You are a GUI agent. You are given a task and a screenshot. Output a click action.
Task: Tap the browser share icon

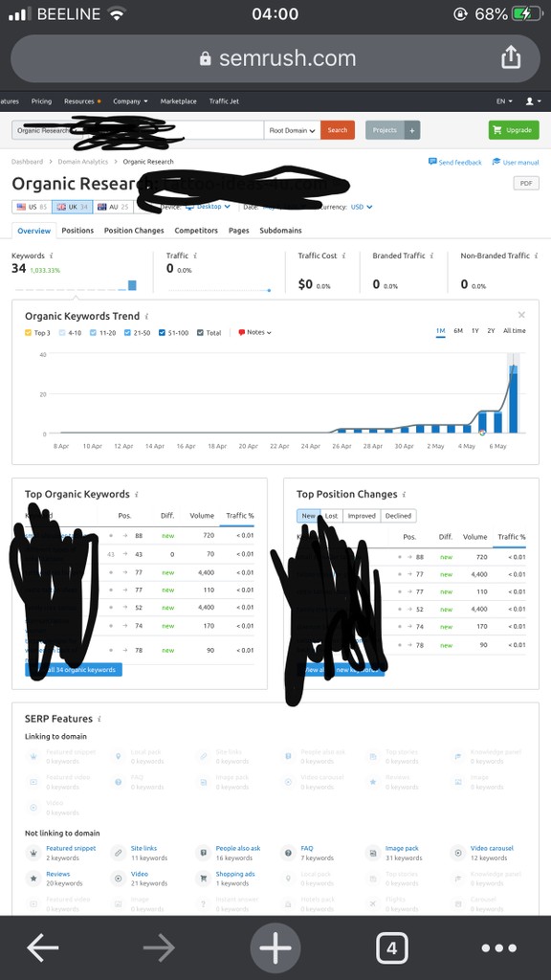[511, 57]
